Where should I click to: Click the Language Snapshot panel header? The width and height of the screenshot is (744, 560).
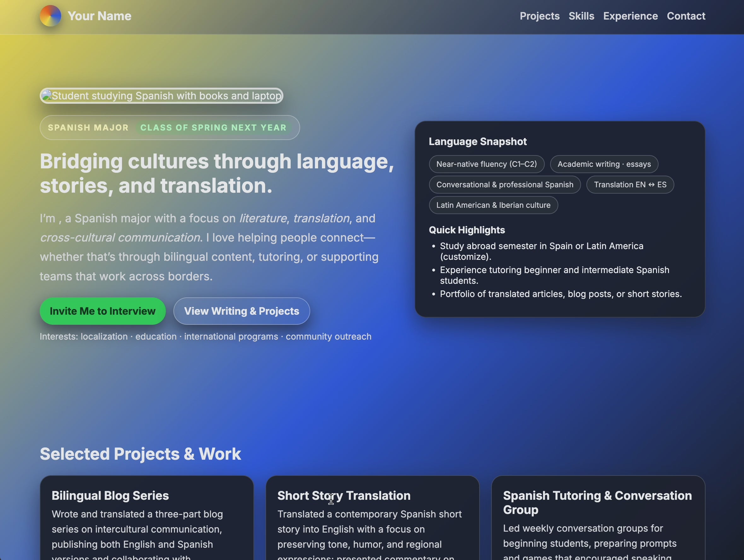coord(478,141)
